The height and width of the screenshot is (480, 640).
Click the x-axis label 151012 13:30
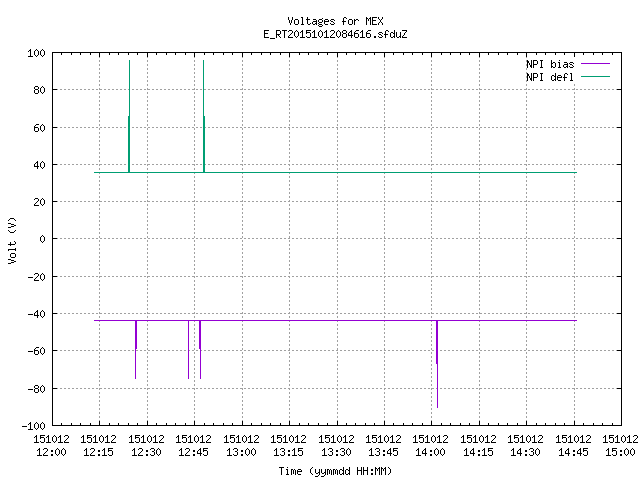[x=336, y=446]
